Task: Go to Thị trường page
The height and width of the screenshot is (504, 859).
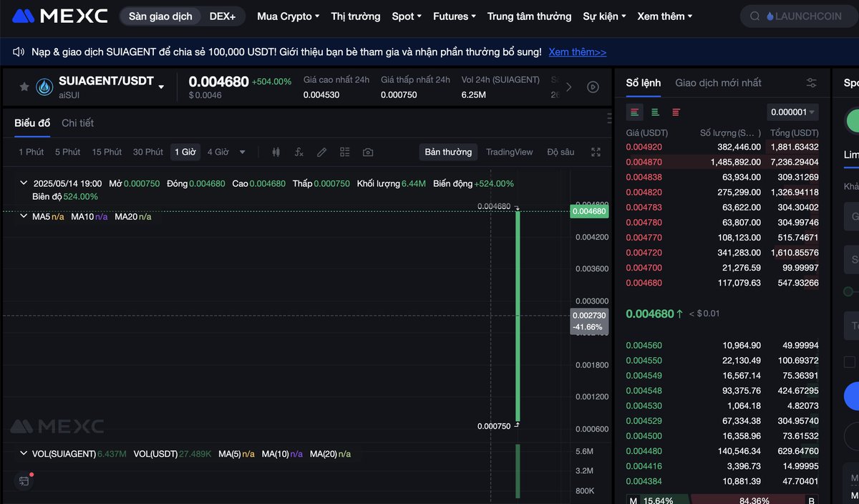Action: pyautogui.click(x=356, y=16)
